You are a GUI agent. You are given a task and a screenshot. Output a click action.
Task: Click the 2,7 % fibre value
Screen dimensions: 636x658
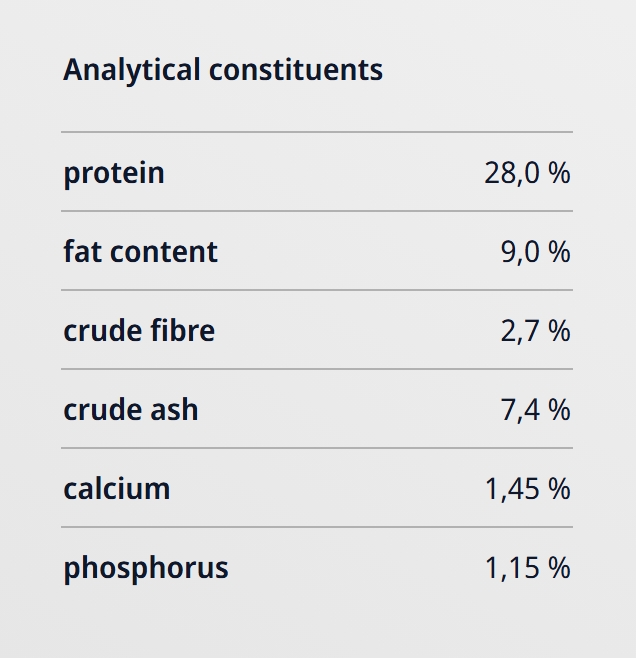pos(535,331)
